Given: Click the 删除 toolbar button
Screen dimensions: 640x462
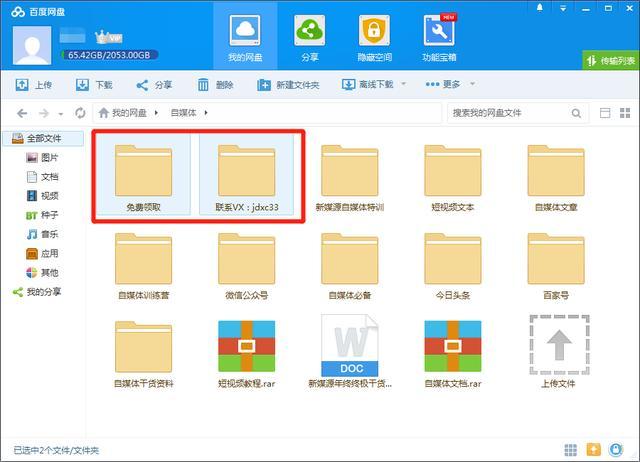Looking at the screenshot, I should click(x=215, y=84).
